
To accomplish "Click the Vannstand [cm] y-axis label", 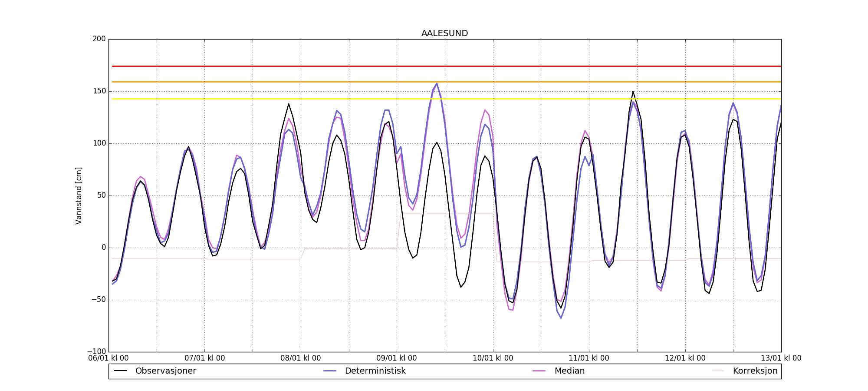I will point(79,195).
